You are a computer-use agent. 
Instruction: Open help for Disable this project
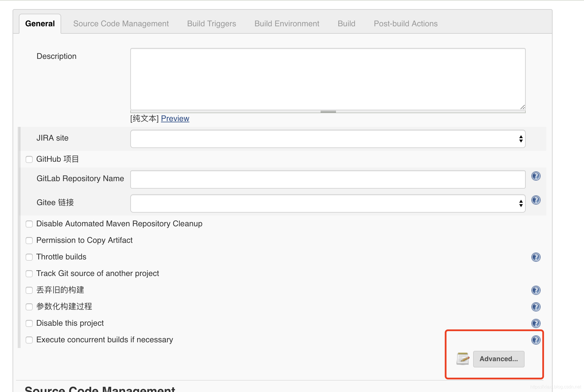tap(536, 323)
